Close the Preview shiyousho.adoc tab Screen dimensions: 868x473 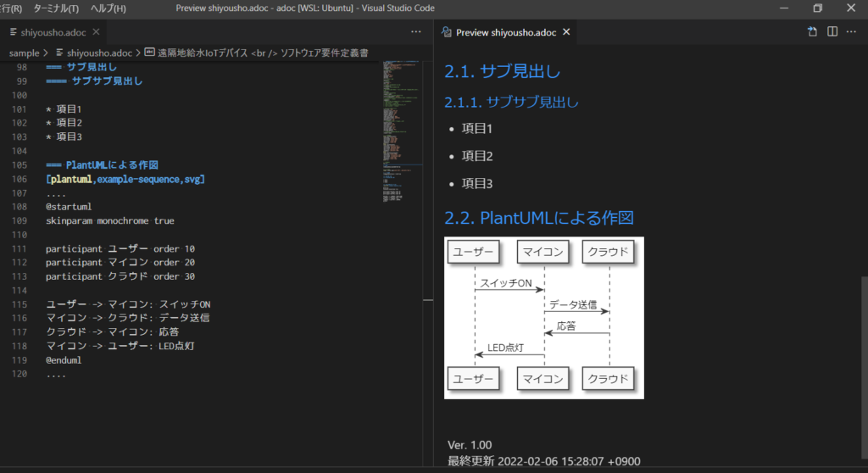point(566,32)
